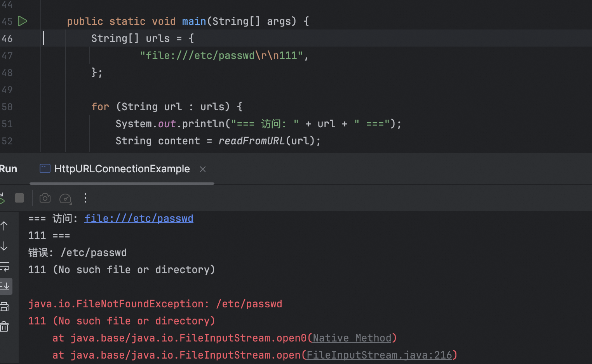Viewport: 592px width, 364px height.
Task: Select the HttpURLConnectionExample run tab
Action: 122,169
